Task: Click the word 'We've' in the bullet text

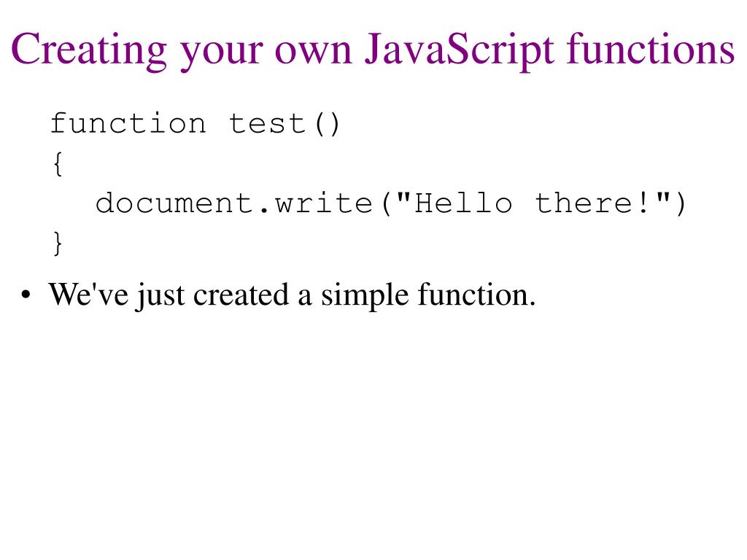Action: (x=88, y=295)
